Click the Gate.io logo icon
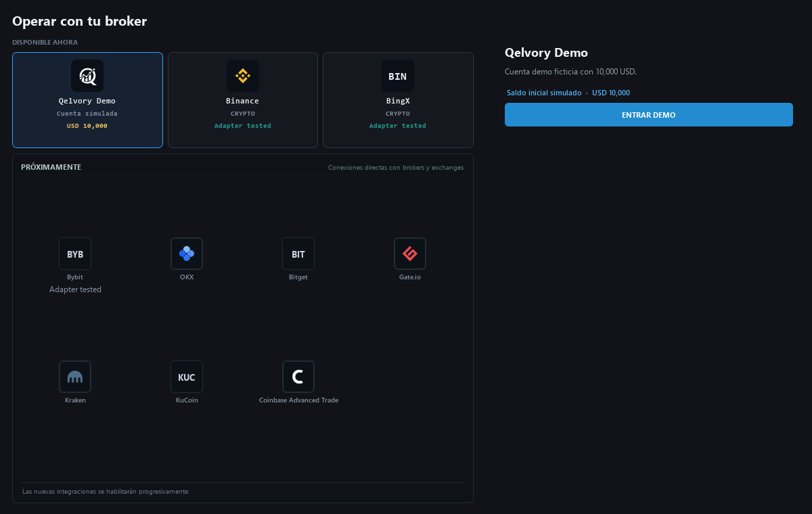The image size is (812, 514). point(410,254)
